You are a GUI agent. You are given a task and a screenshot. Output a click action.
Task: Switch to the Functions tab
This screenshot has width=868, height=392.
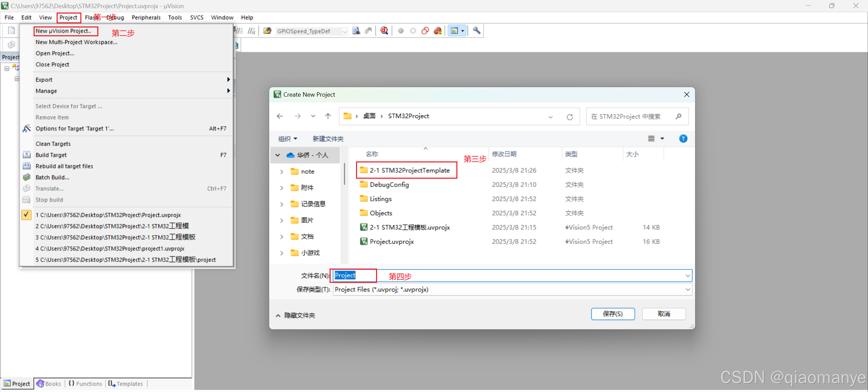pos(85,384)
